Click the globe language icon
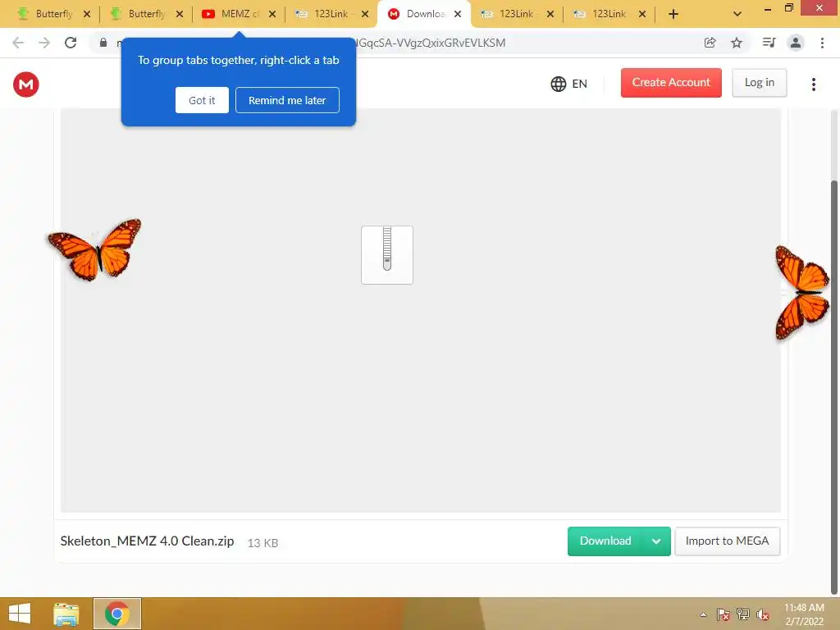Screen dimensions: 840x630 coord(558,84)
